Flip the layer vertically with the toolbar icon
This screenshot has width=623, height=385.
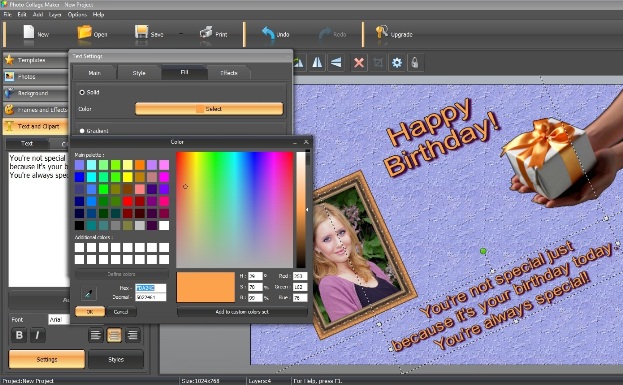(x=336, y=62)
